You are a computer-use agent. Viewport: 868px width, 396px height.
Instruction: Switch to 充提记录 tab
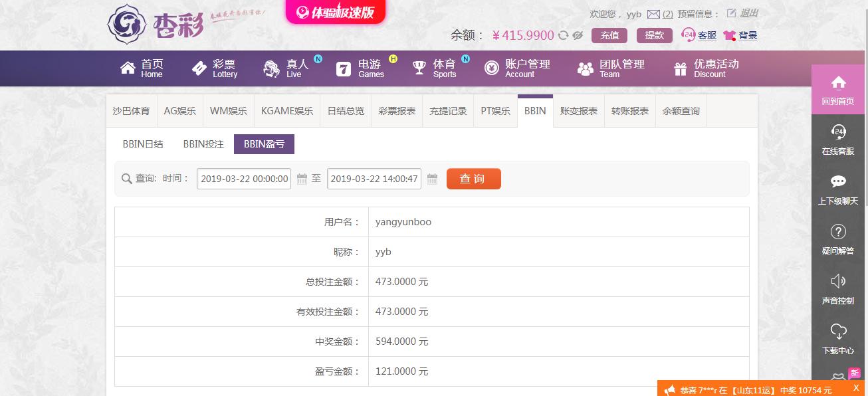(448, 111)
